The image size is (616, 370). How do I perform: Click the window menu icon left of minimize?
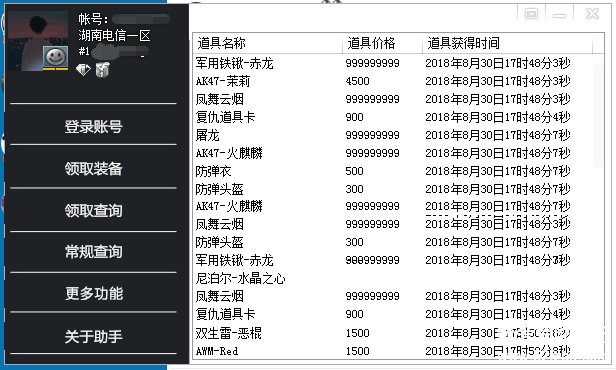coord(532,14)
